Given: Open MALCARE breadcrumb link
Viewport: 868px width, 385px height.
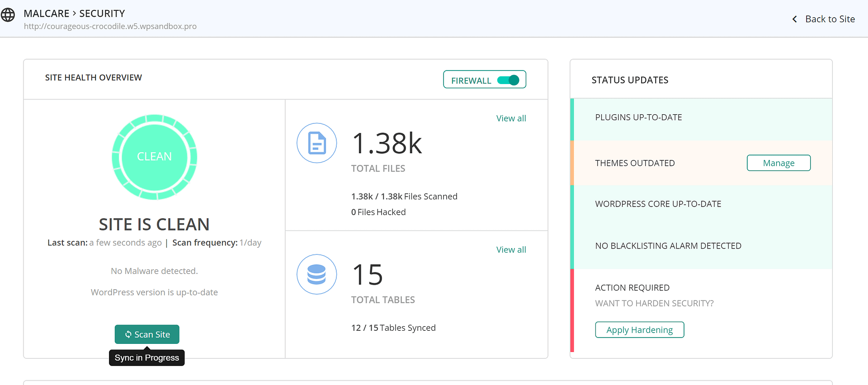Looking at the screenshot, I should point(47,14).
